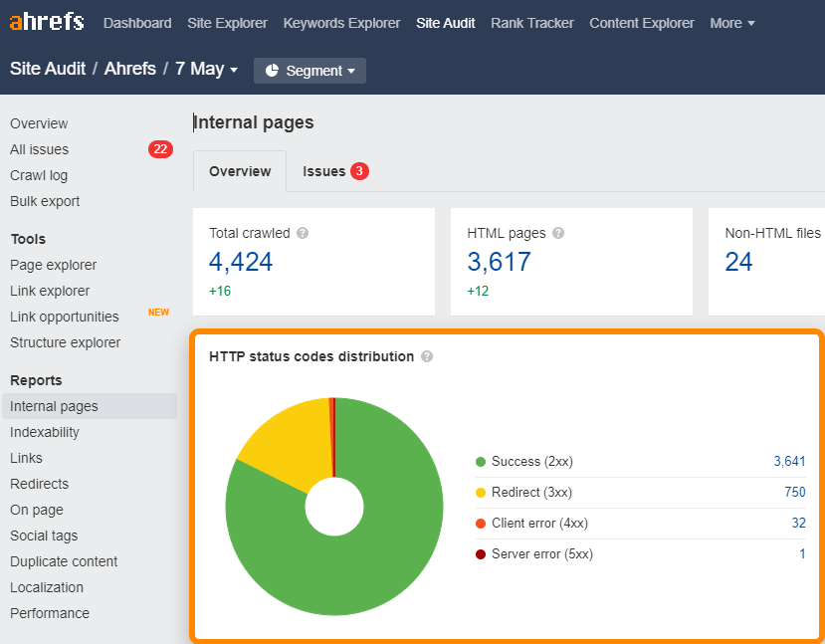Toggle the orange Client error (4xx) legend dot
The image size is (825, 644).
click(481, 524)
